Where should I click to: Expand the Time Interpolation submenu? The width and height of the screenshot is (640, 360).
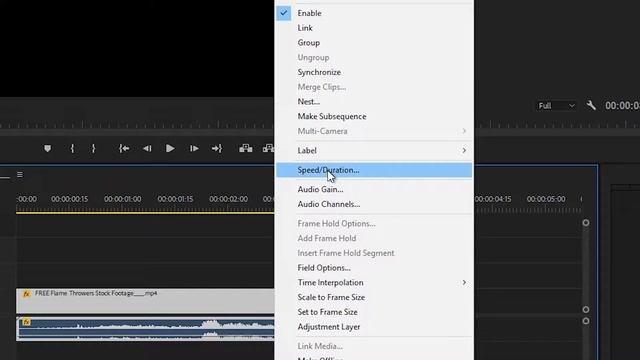(x=374, y=282)
